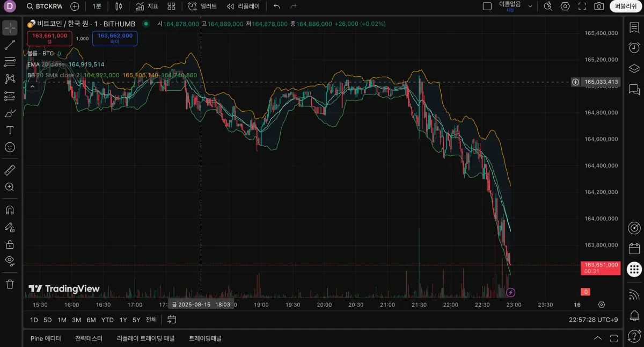Toggle the layout checkbox square in top bar
The image size is (644, 347).
pos(487,6)
